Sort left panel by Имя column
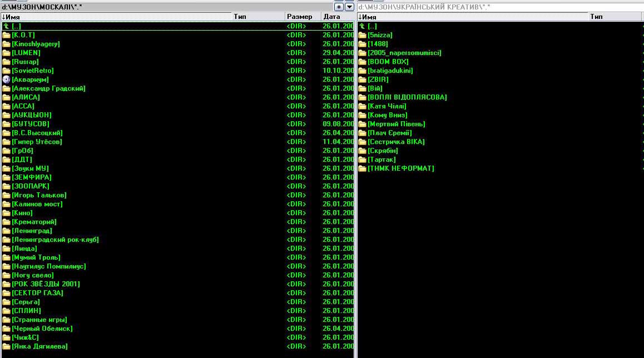Image resolution: width=644 pixels, height=358 pixels. 116,17
